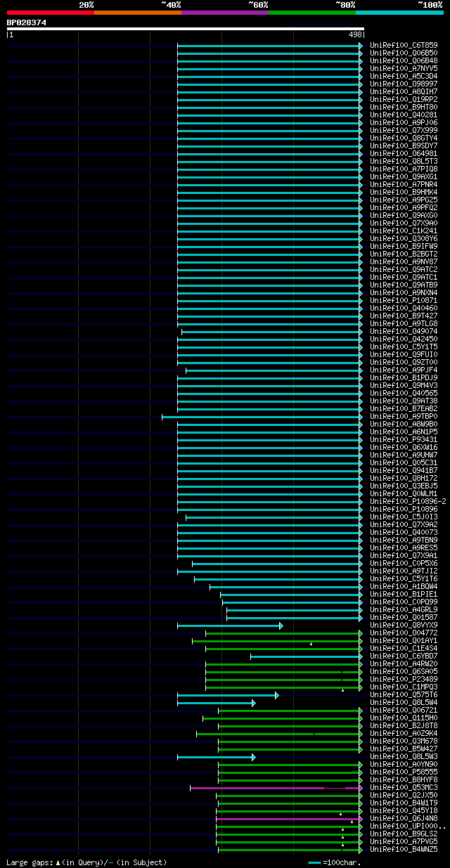Select the UniRef100_Q8H172 label
Viewport: 450px width, 868px height.
pyautogui.click(x=404, y=478)
